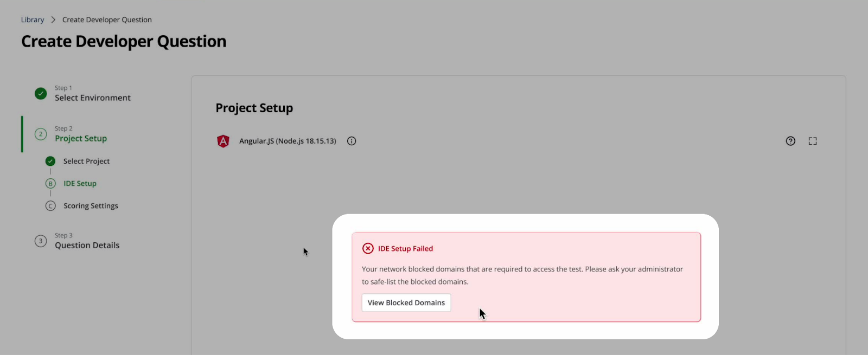Image resolution: width=868 pixels, height=355 pixels.
Task: Go to the Question Details step
Action: pyautogui.click(x=87, y=245)
